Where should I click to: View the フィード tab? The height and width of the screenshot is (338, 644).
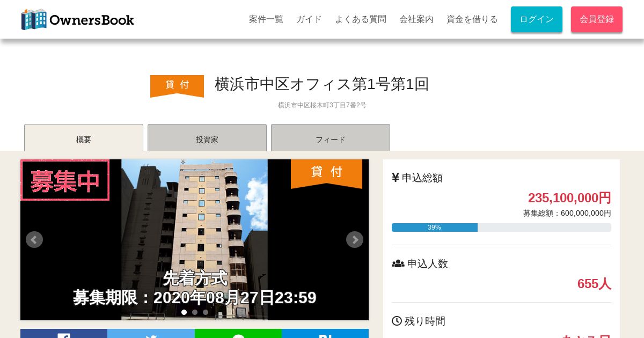click(331, 138)
